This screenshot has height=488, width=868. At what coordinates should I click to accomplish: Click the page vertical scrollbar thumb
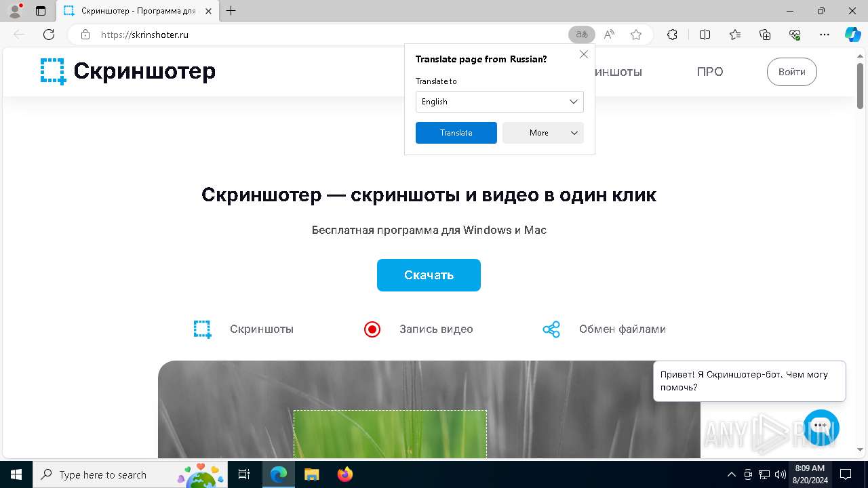pos(860,85)
